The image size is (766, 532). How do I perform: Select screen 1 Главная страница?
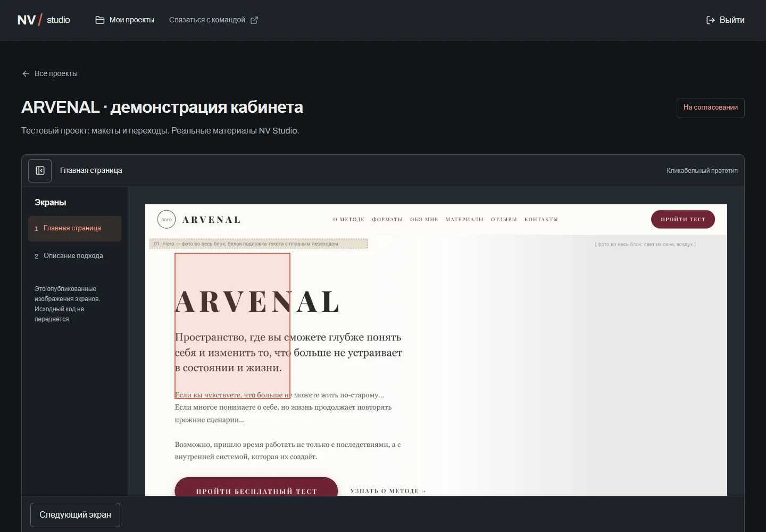pyautogui.click(x=74, y=229)
